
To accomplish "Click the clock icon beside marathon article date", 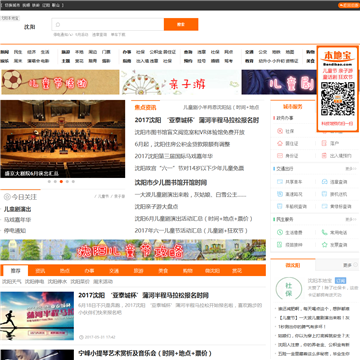I will click(81, 337).
